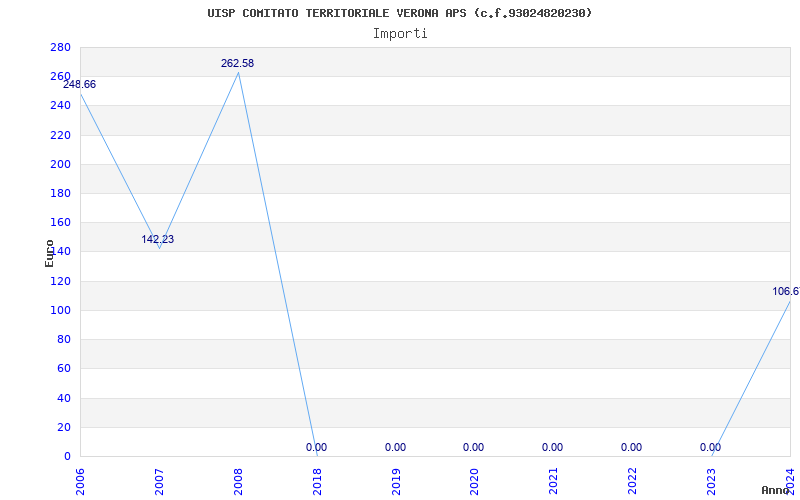Click the 2018 x-axis year label
The height and width of the screenshot is (500, 800).
click(317, 481)
